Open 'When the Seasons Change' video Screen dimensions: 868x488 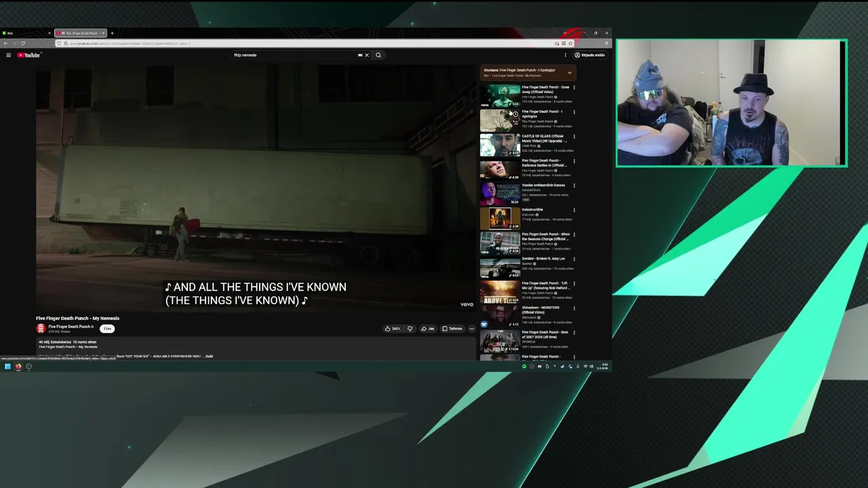pos(500,243)
